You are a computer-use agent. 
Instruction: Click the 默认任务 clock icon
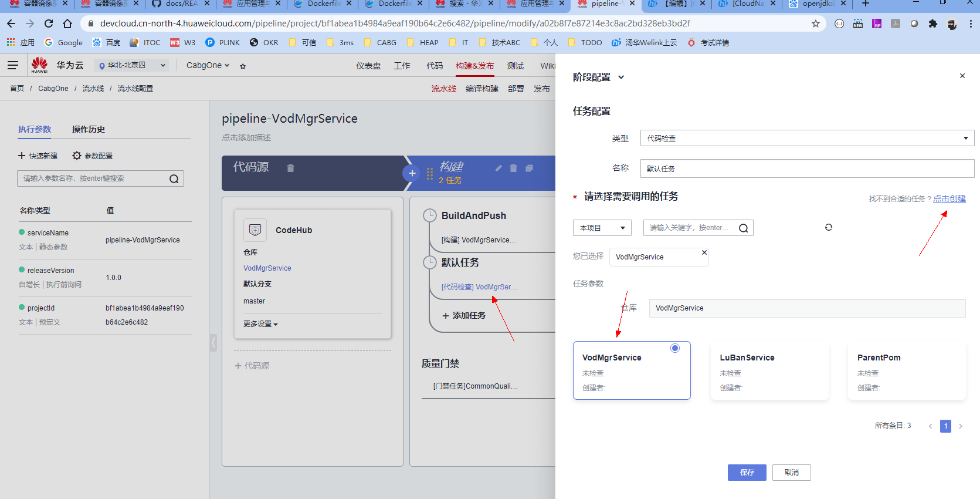(x=430, y=262)
